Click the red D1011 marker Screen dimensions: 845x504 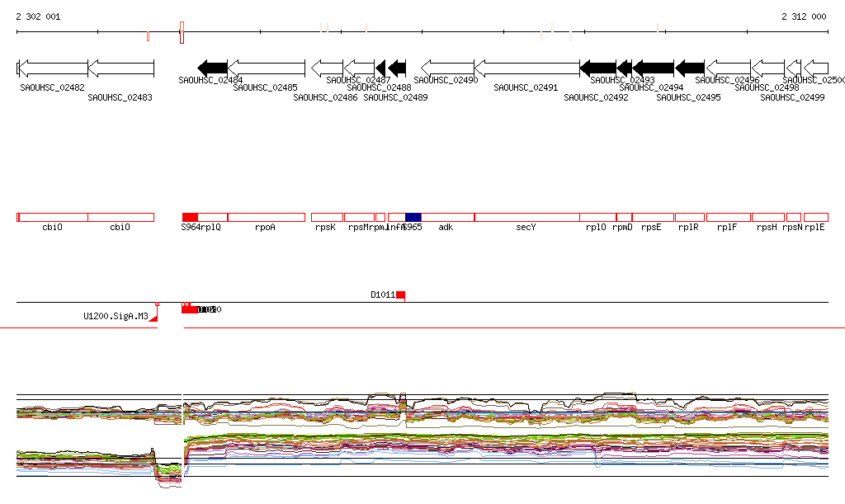400,295
